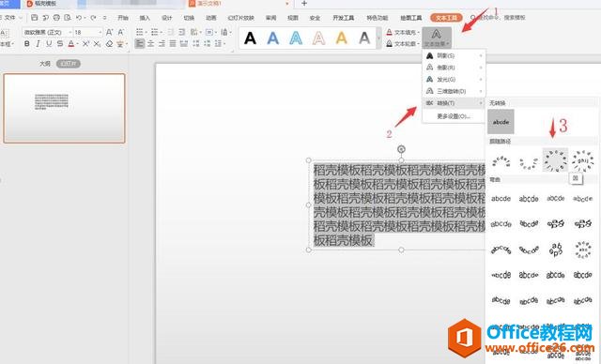Apply italic formatting icon
This screenshot has width=601, height=364.
click(x=38, y=44)
